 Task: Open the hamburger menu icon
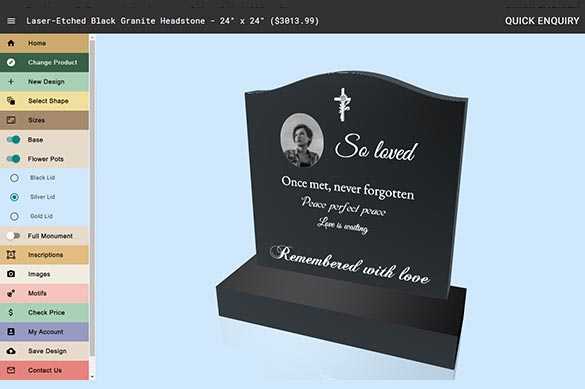[11, 21]
